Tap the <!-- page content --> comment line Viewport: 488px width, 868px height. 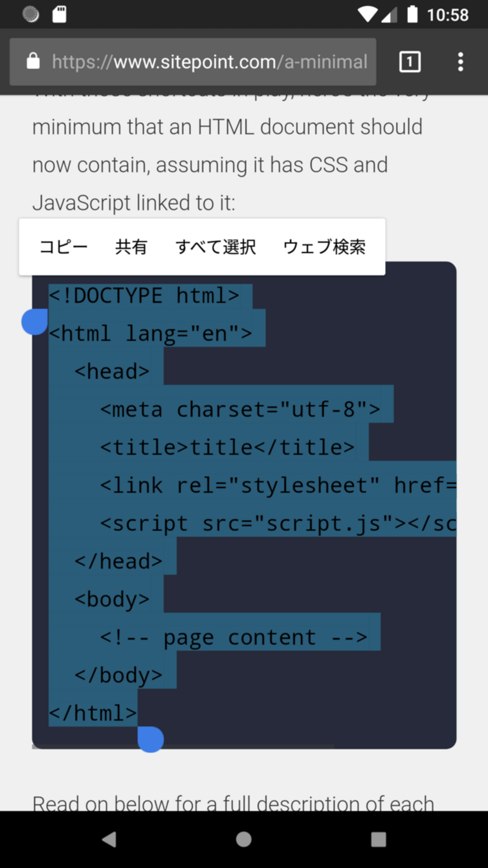coord(234,637)
